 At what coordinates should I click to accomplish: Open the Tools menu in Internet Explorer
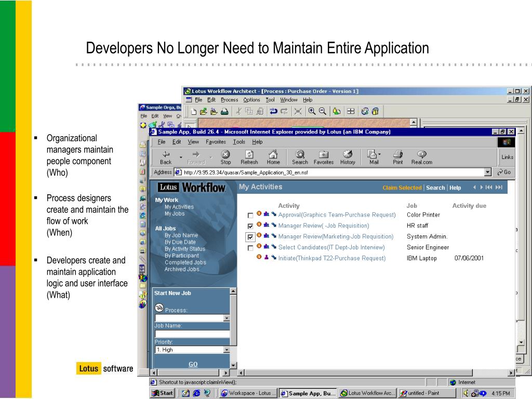239,142
